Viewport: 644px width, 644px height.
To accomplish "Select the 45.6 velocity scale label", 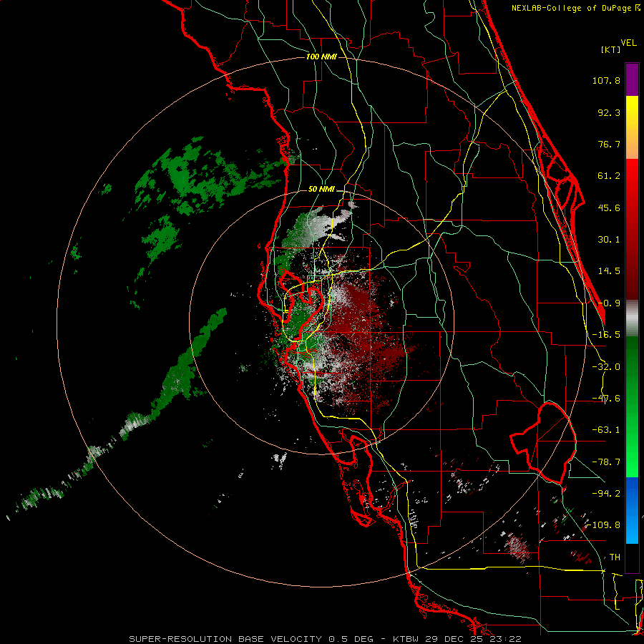I will pos(609,208).
